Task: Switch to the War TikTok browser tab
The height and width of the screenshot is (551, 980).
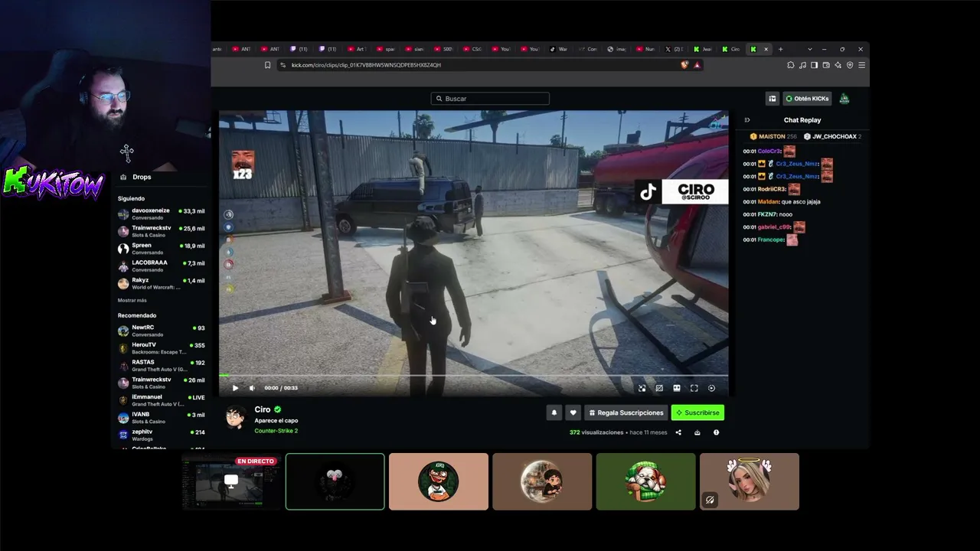Action: 559,49
